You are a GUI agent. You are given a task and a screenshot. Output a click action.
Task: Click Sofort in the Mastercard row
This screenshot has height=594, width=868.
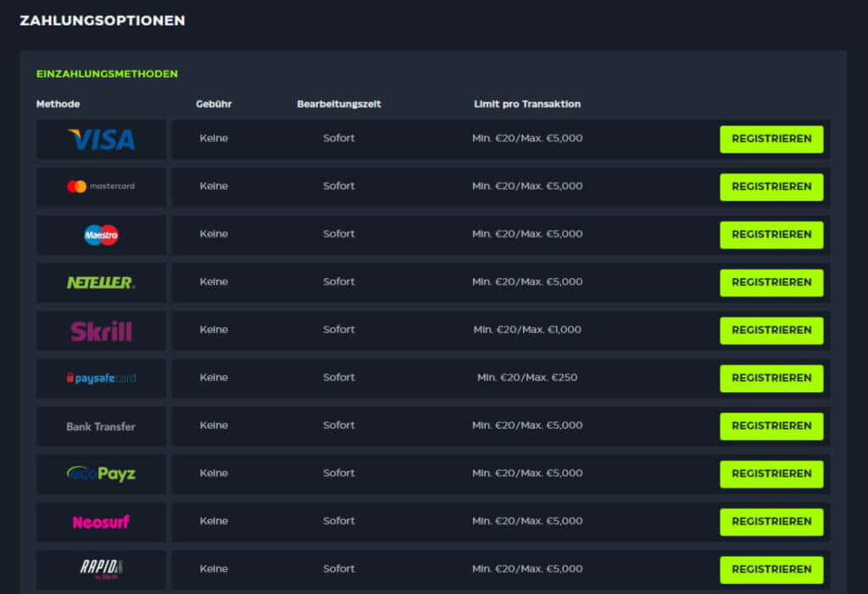[339, 186]
